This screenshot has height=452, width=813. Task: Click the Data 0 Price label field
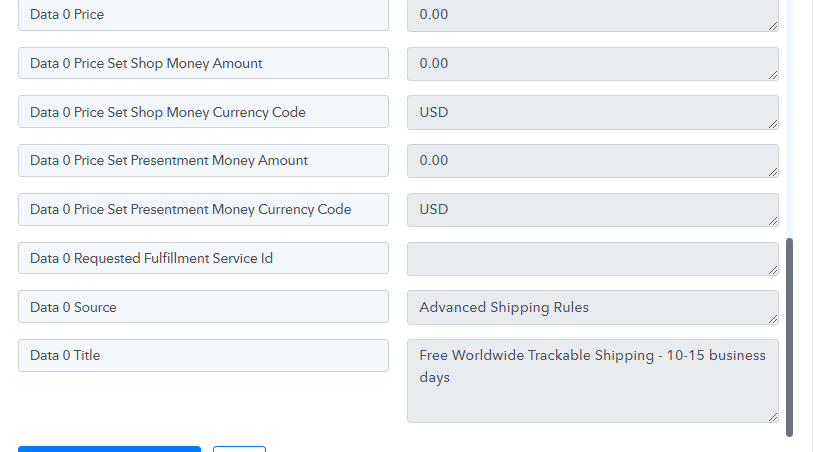point(203,15)
